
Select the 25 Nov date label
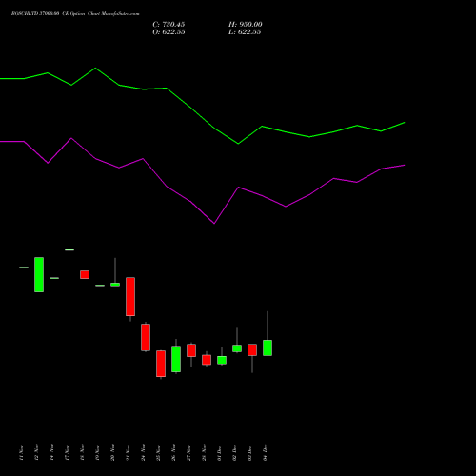pyautogui.click(x=158, y=453)
